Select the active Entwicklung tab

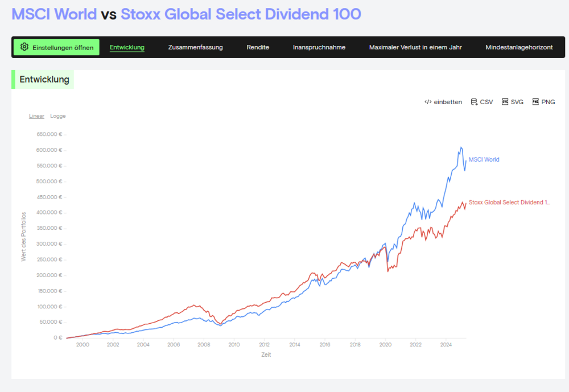point(127,47)
